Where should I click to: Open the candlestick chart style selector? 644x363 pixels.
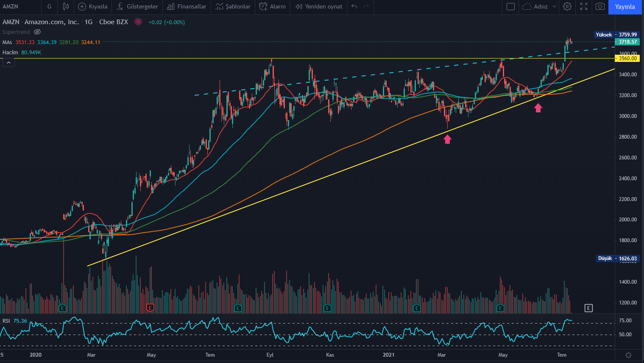coord(66,6)
